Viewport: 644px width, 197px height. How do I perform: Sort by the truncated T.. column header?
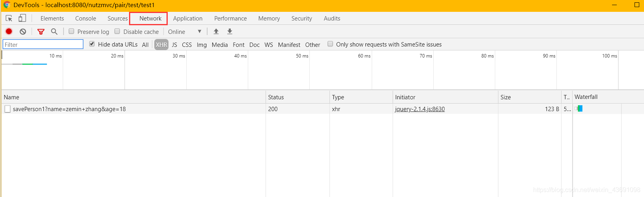coord(567,97)
